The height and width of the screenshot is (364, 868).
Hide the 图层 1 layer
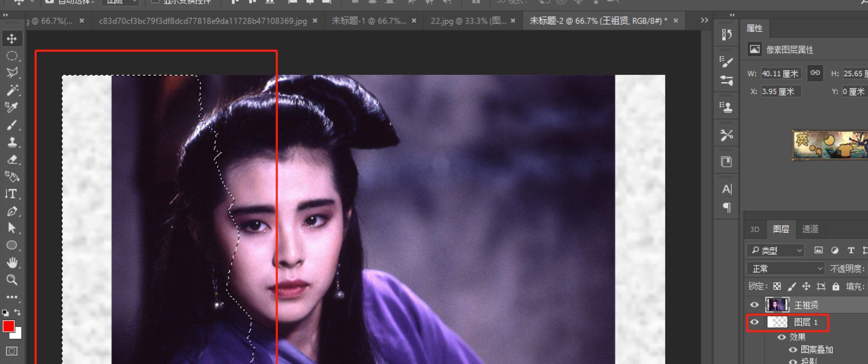pyautogui.click(x=755, y=322)
